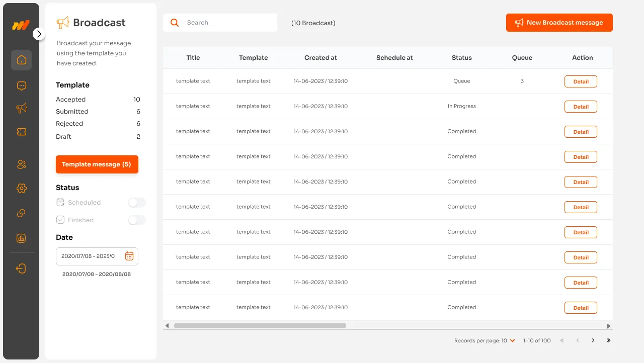Click the logout icon in sidebar
This screenshot has width=644, height=363.
pos(21,268)
